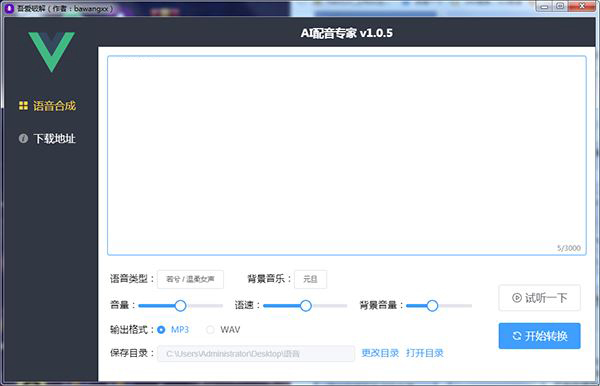Click the yellow grid icon beside 语音合成

click(23, 106)
